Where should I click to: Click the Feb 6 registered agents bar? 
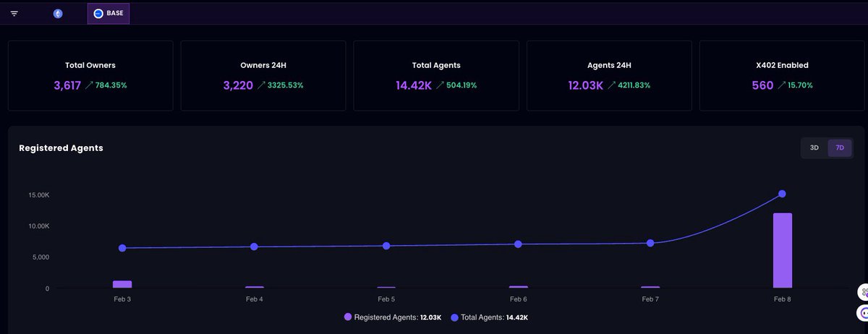pos(518,287)
